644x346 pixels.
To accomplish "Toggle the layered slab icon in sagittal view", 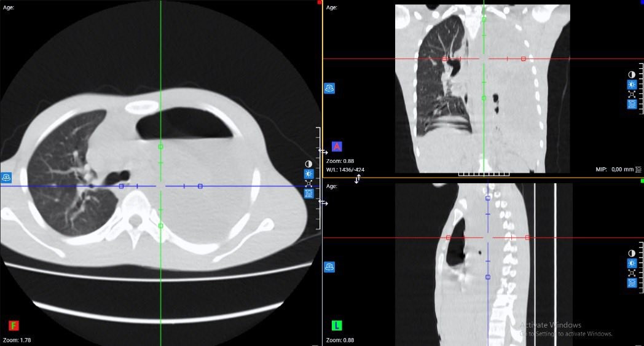I will 631,283.
